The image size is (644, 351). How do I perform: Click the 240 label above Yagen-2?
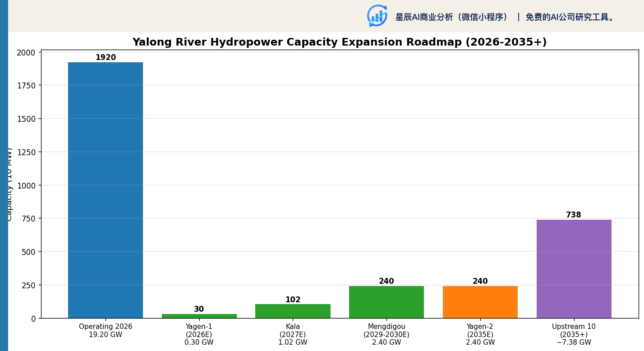click(x=480, y=282)
